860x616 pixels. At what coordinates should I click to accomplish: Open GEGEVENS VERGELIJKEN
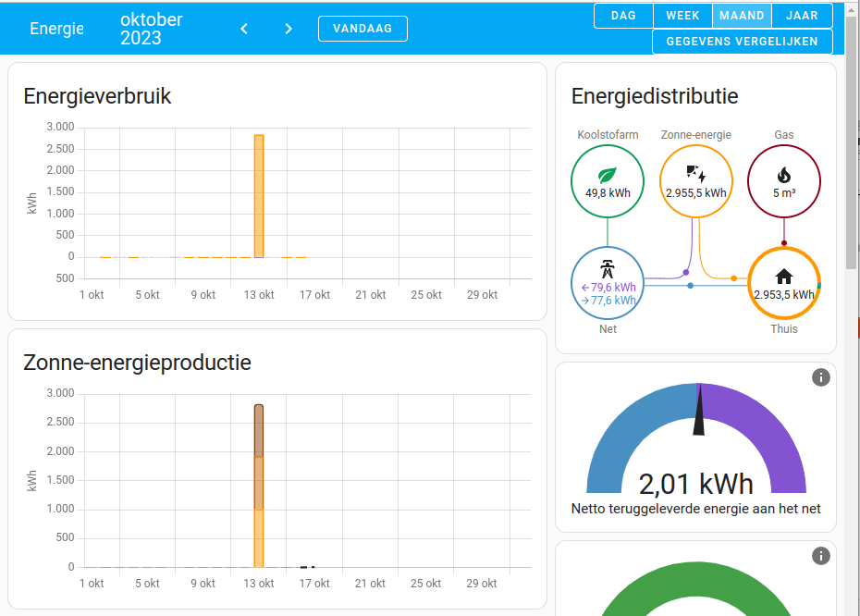[x=742, y=41]
